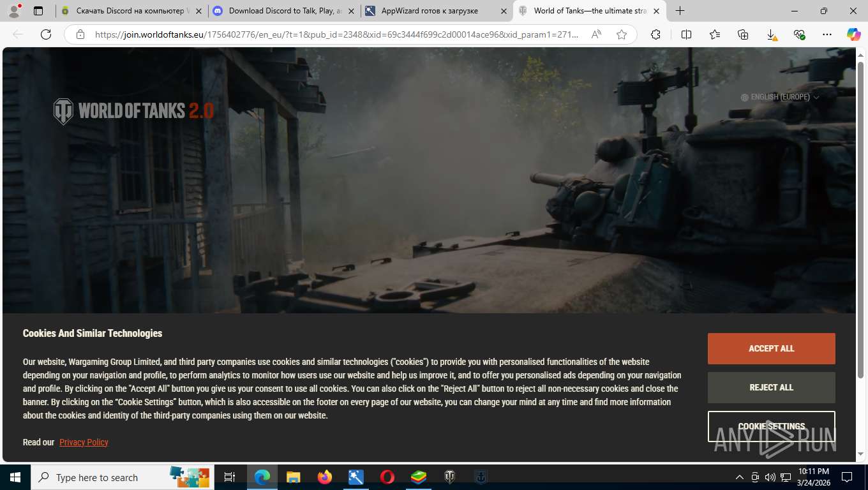This screenshot has width=868, height=490.
Task: Switch to the AppWizard tab
Action: (x=437, y=11)
